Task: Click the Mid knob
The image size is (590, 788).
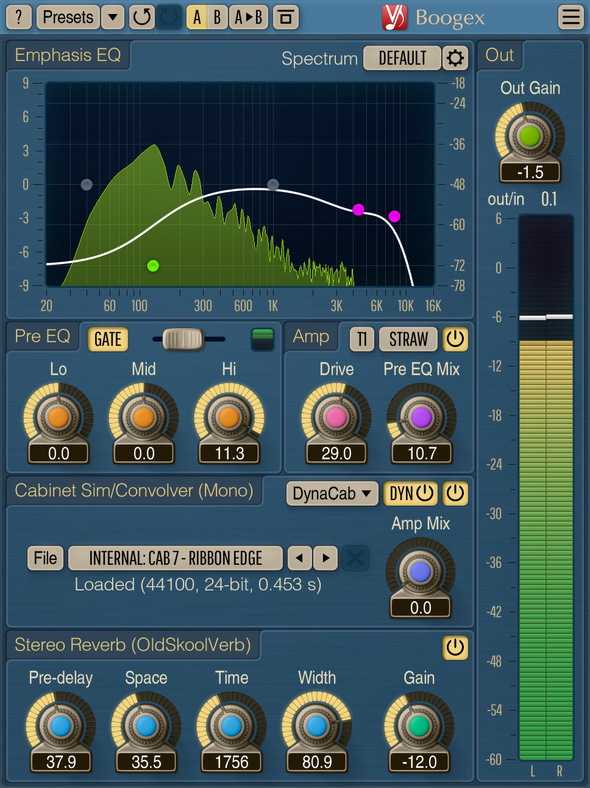Action: (x=144, y=418)
